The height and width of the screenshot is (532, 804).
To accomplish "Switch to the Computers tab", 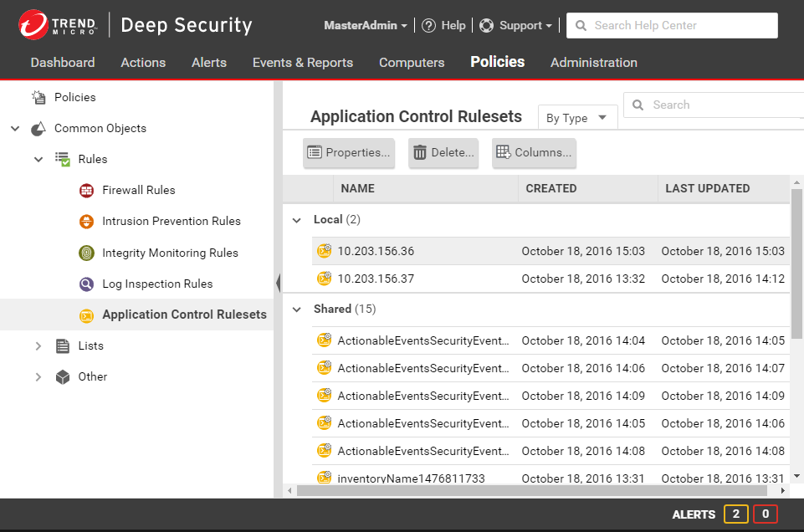I will pos(412,63).
